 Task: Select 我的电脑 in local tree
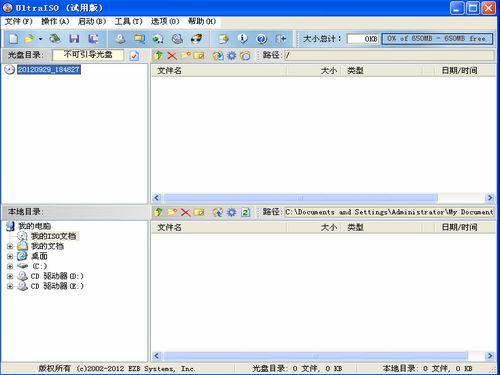pos(34,226)
